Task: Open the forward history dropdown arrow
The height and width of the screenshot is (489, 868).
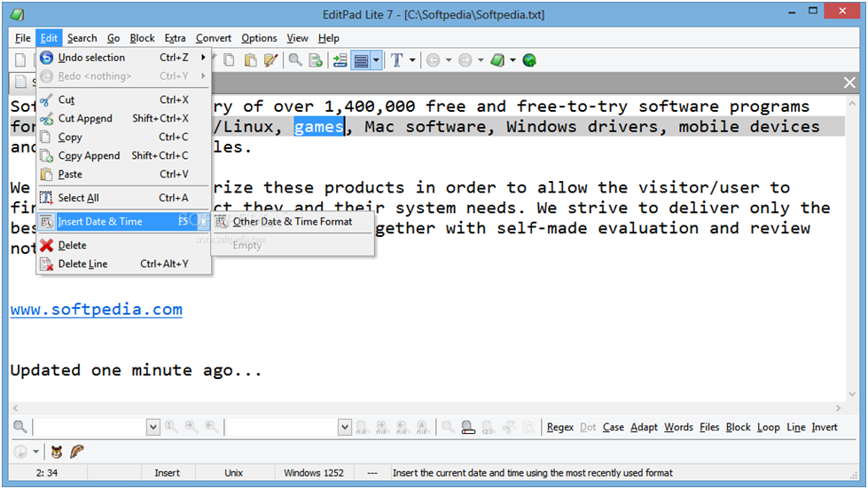Action: point(481,60)
